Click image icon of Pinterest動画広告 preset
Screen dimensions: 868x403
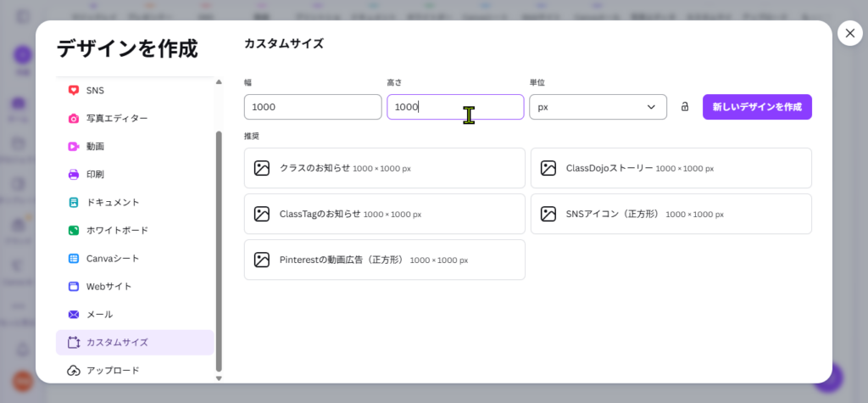[x=261, y=260]
